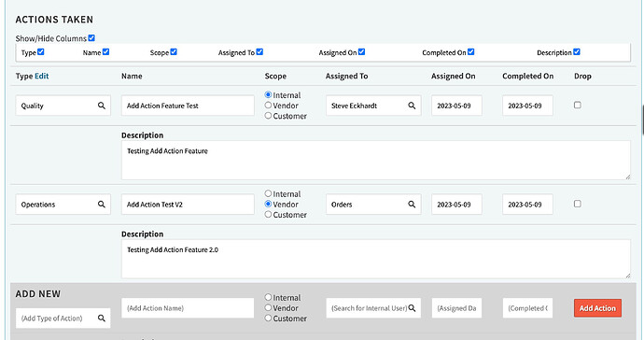
Task: Select Customer scope in Add New row
Action: coord(268,319)
